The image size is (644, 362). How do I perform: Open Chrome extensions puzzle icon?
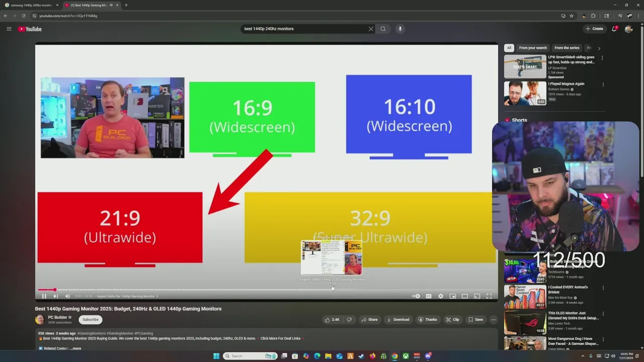(593, 16)
